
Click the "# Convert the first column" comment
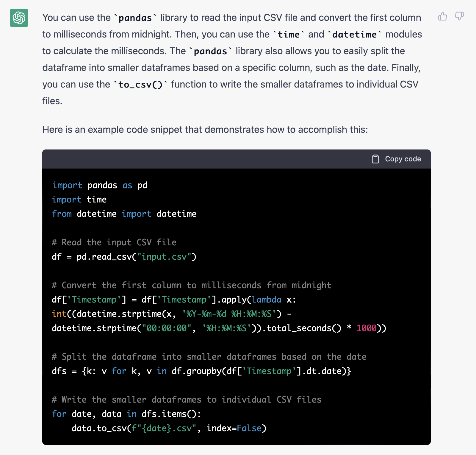point(191,285)
